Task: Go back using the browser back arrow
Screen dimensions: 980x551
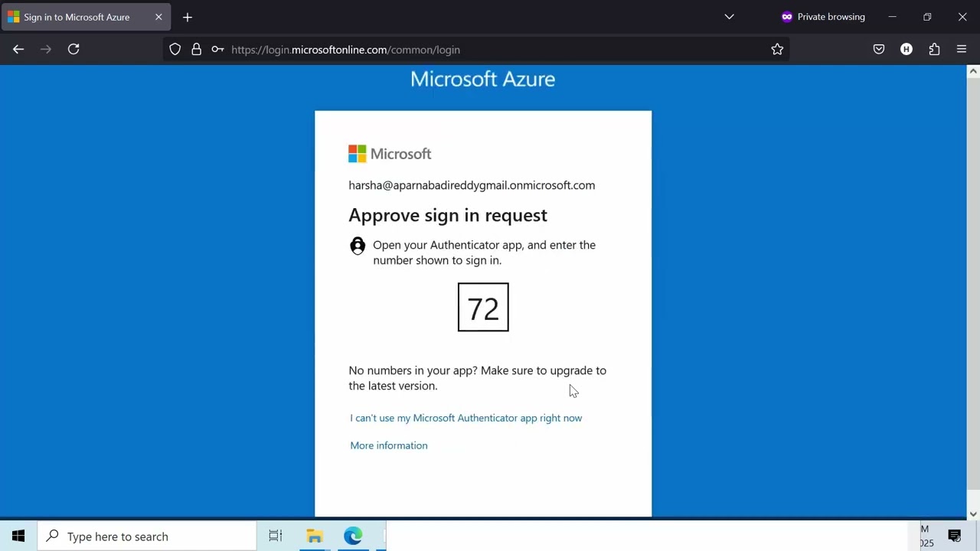Action: [x=18, y=49]
